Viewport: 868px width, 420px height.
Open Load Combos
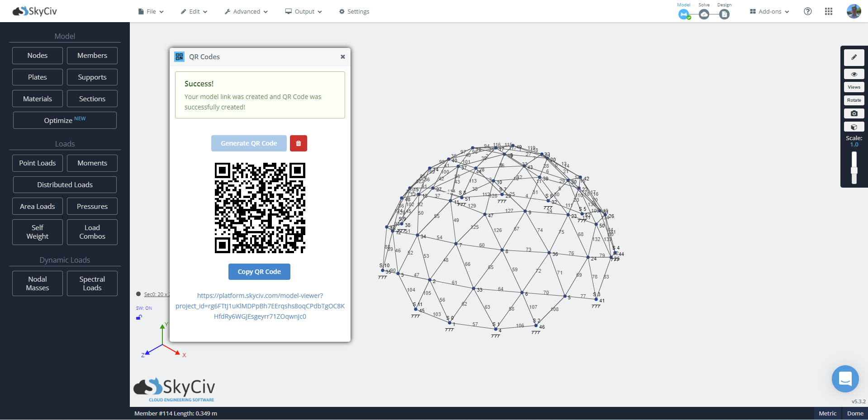(92, 232)
